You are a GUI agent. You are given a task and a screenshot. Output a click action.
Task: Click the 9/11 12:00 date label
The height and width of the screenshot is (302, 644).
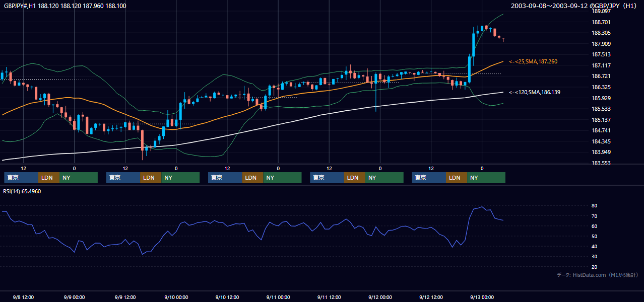click(x=329, y=297)
